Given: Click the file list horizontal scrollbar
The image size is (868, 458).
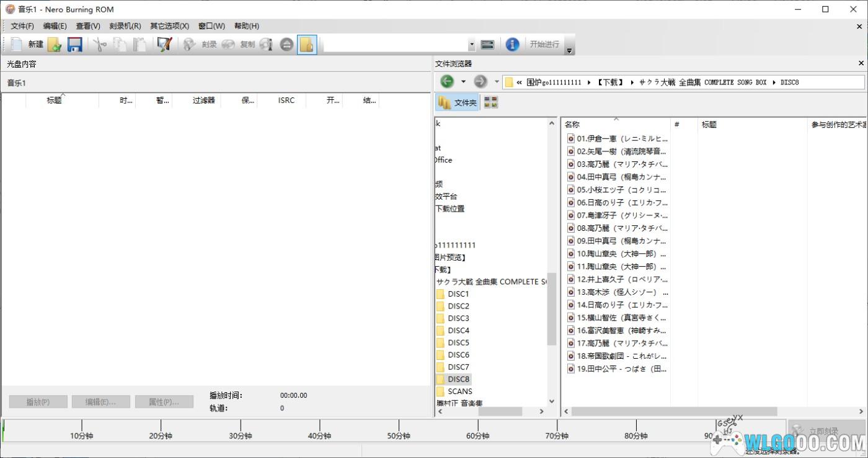Looking at the screenshot, I should pyautogui.click(x=673, y=411).
